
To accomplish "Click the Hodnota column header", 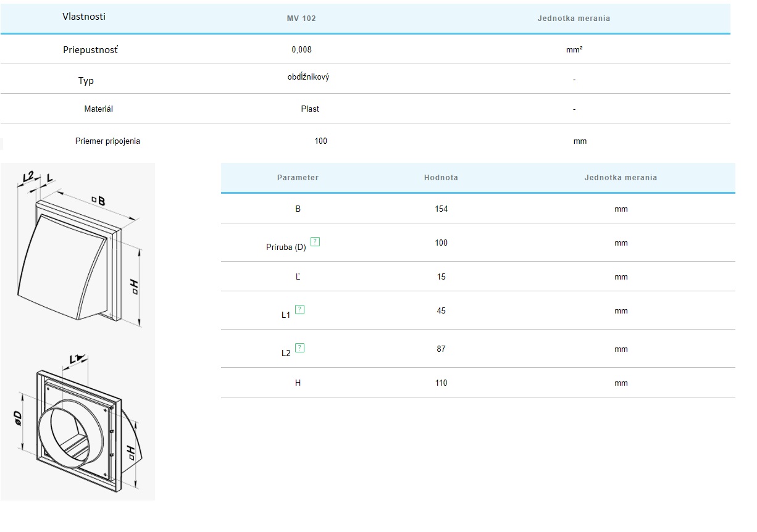I will [x=441, y=178].
